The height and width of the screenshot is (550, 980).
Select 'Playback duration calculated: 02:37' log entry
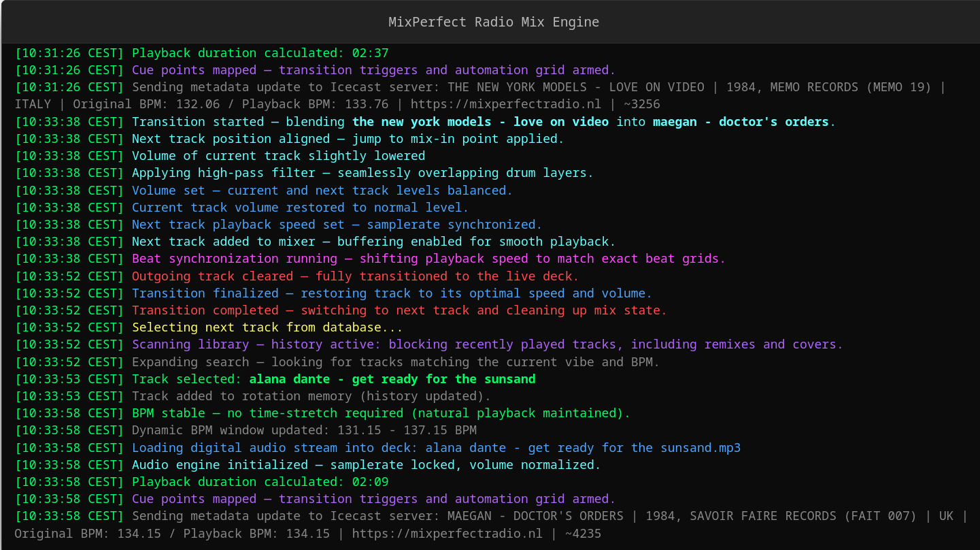[260, 53]
